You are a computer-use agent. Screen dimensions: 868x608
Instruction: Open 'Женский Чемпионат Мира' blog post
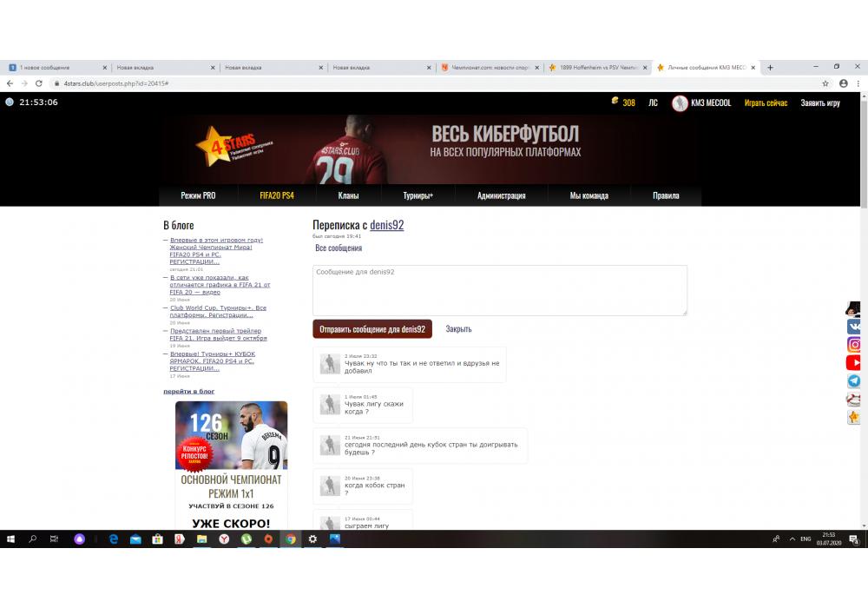pyautogui.click(x=216, y=251)
